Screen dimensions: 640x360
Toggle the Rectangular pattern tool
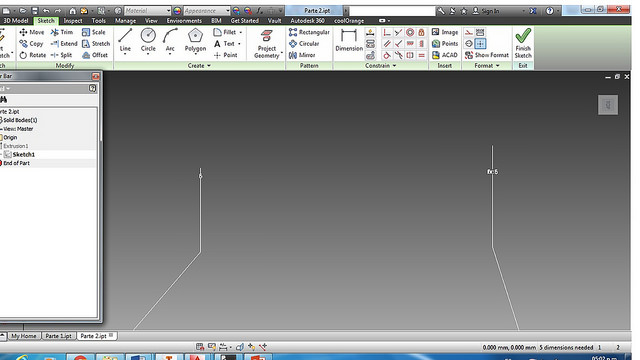(309, 32)
